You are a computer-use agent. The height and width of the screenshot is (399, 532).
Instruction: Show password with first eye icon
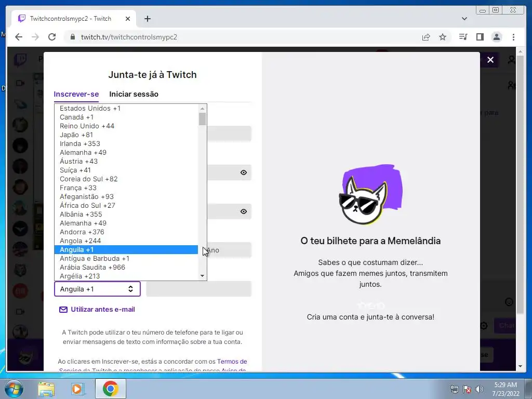pyautogui.click(x=243, y=172)
